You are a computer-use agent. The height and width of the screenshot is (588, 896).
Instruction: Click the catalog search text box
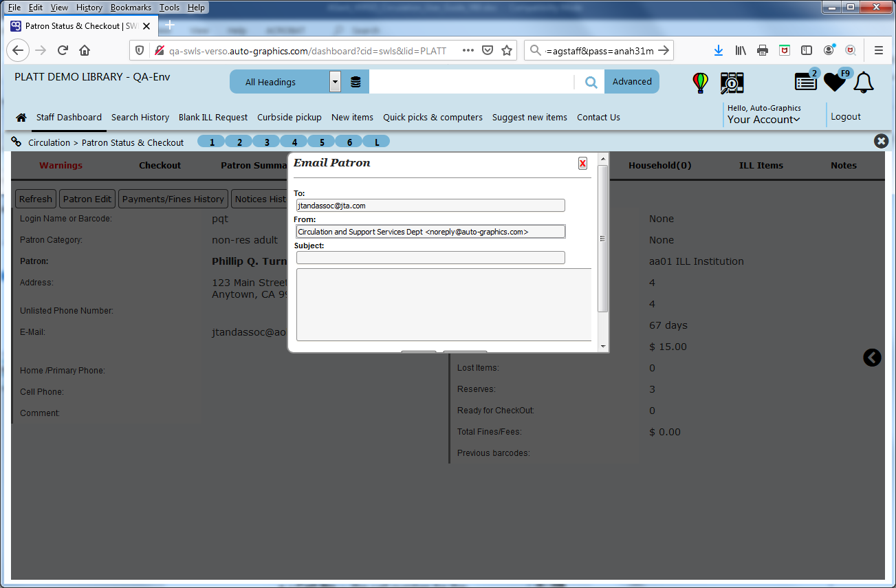pyautogui.click(x=471, y=82)
